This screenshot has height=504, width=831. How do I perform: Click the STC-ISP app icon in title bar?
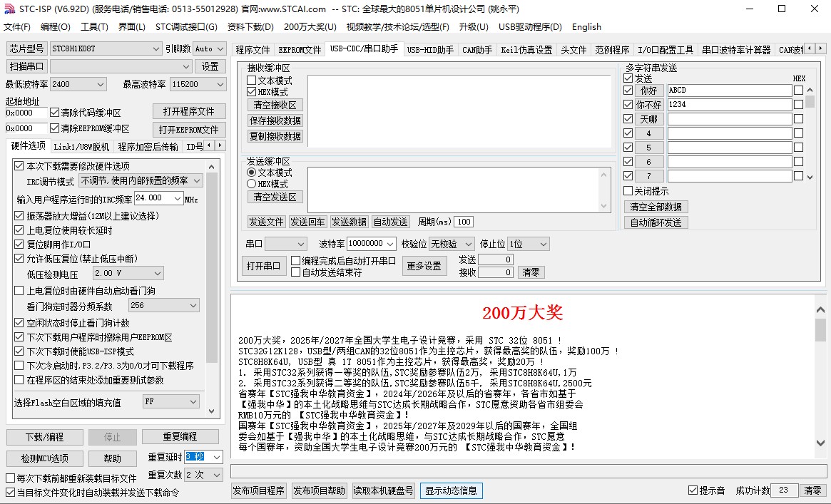9,9
